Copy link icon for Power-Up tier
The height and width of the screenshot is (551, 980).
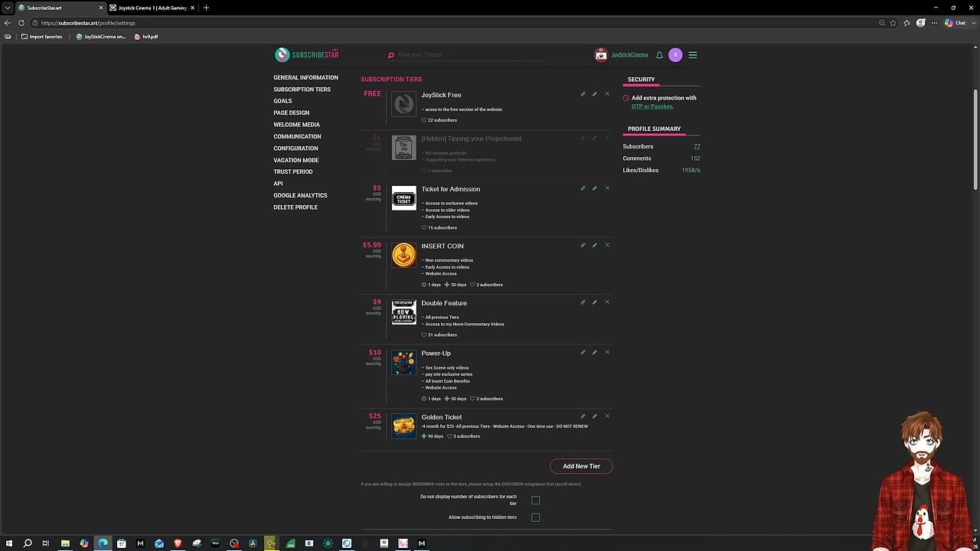(x=583, y=353)
